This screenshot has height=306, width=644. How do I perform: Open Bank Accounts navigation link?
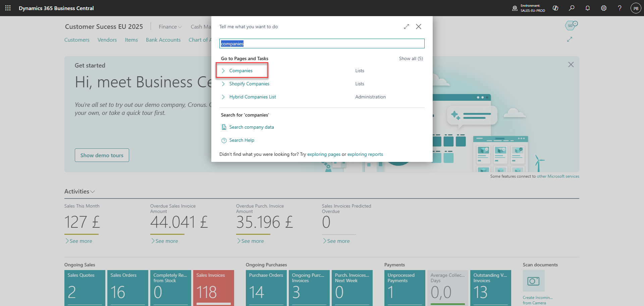tap(163, 40)
